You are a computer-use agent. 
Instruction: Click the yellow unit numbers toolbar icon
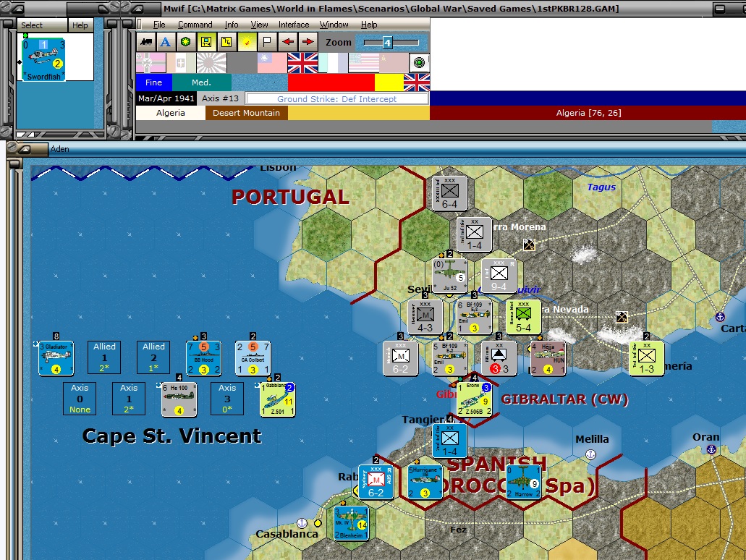pos(226,42)
